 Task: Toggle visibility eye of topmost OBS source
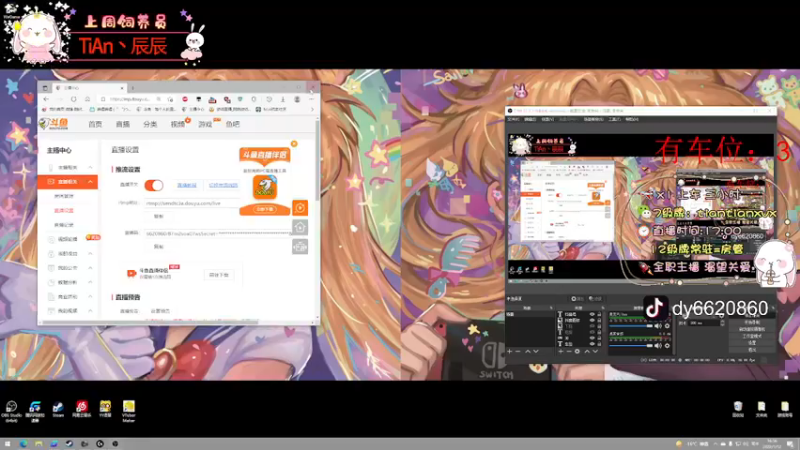click(x=592, y=314)
